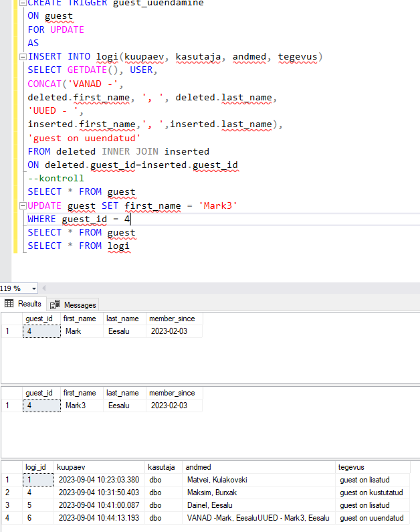420x532 pixels.
Task: Click the cell containing 'Mark3' in results
Action: point(82,406)
